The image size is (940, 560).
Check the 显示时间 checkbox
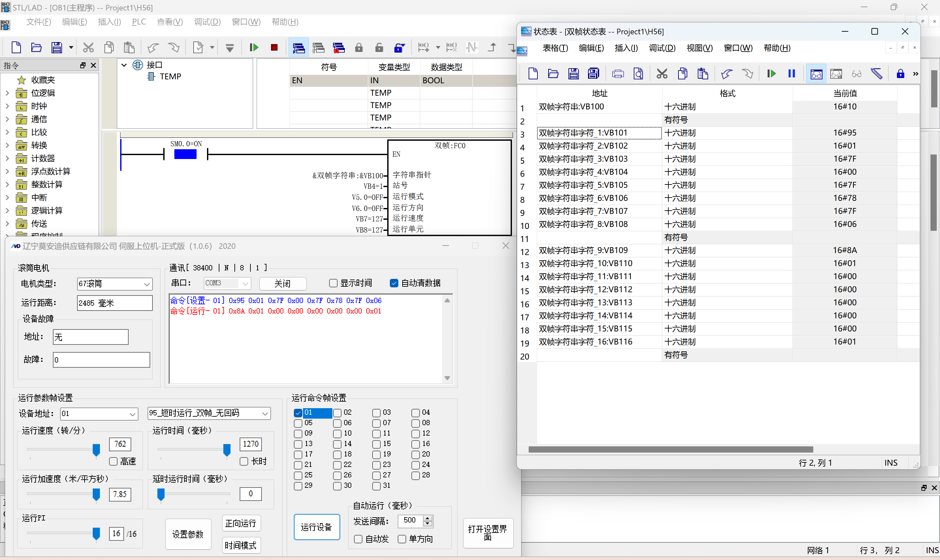click(x=333, y=283)
